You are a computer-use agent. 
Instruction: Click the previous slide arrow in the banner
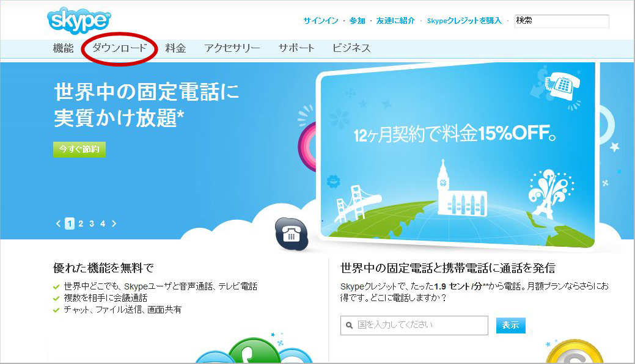pyautogui.click(x=59, y=224)
